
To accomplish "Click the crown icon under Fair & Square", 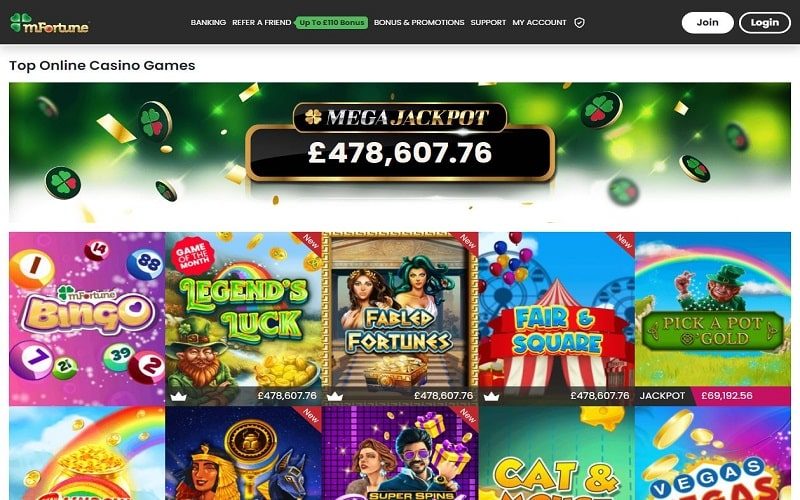I will 491,396.
